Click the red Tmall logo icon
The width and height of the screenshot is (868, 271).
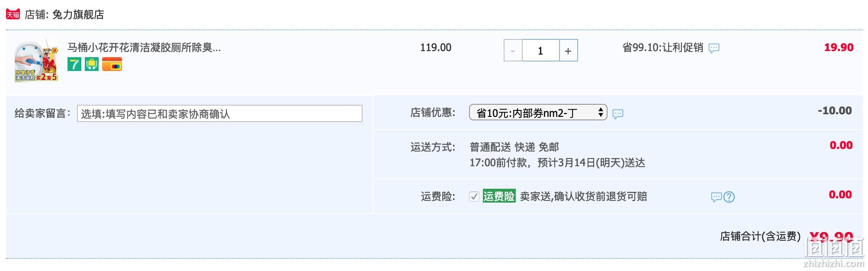13,14
